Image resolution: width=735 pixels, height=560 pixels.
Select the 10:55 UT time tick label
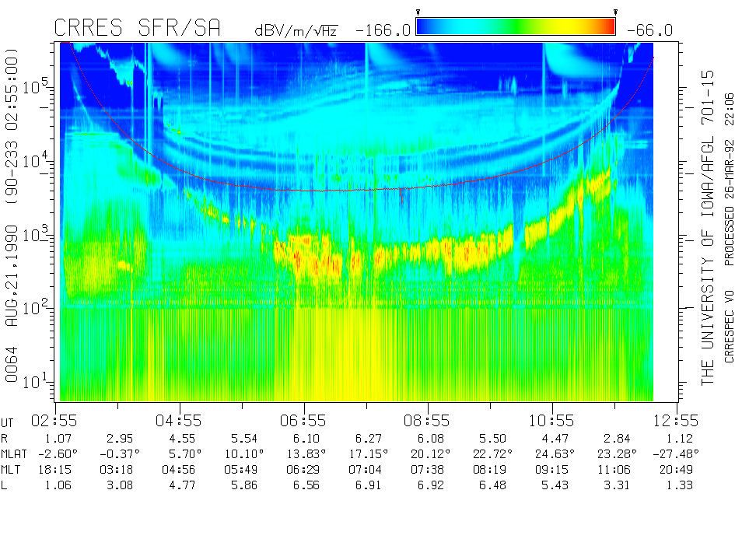[x=553, y=420]
